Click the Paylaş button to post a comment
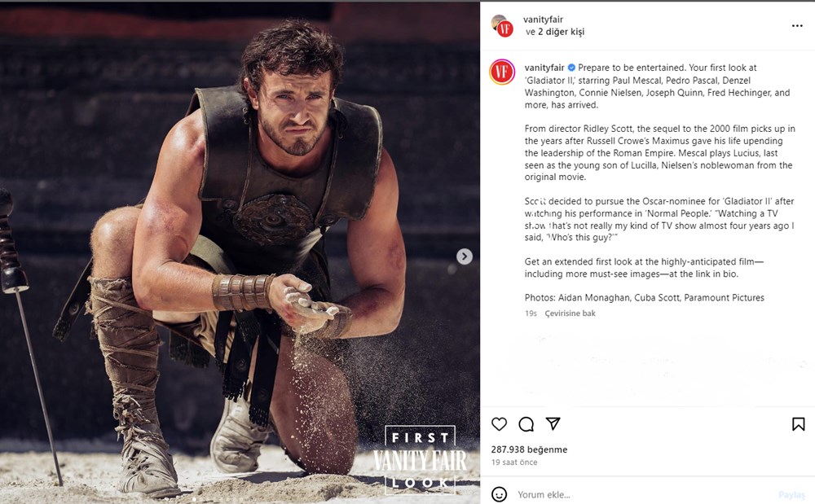 (x=798, y=493)
